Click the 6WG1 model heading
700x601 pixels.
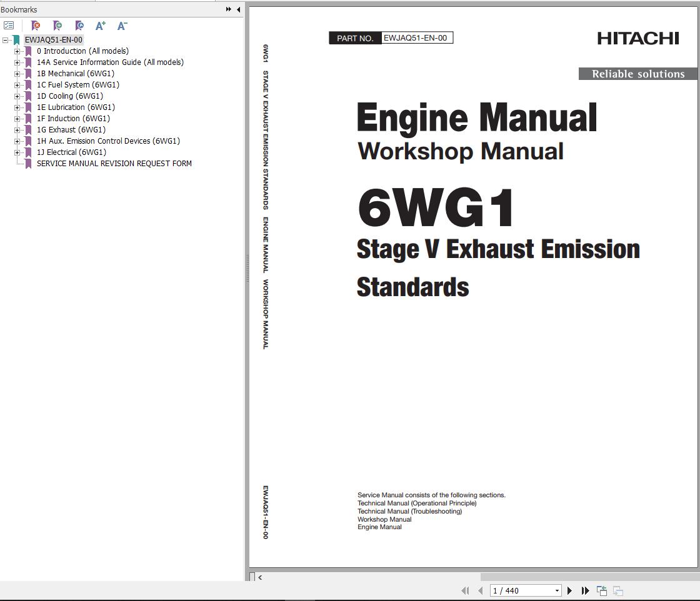(436, 208)
